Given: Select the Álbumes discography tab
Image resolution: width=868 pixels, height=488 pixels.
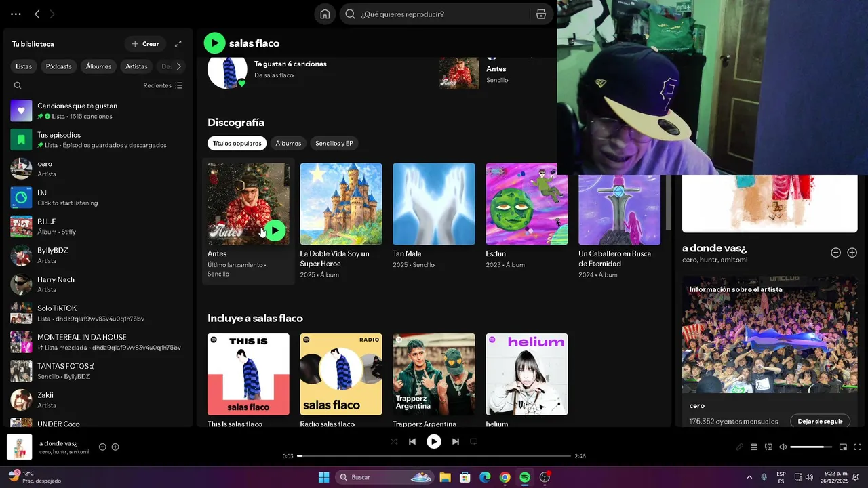Looking at the screenshot, I should click(288, 143).
